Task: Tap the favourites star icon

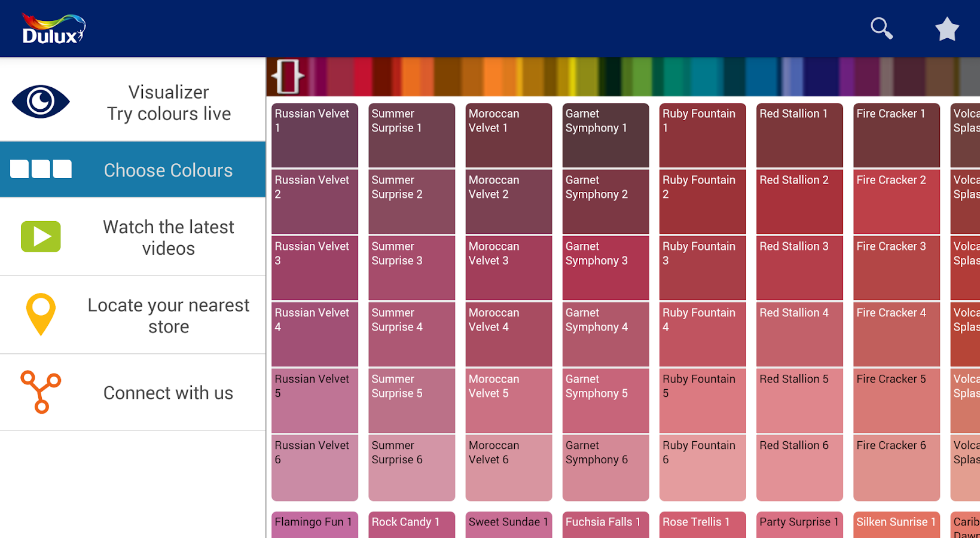Action: tap(947, 29)
